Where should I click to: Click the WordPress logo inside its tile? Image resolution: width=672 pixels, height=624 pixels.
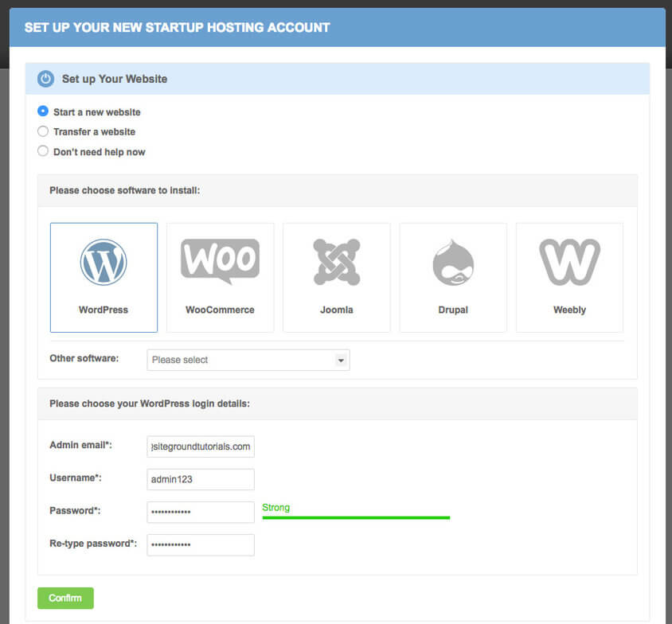[x=104, y=261]
